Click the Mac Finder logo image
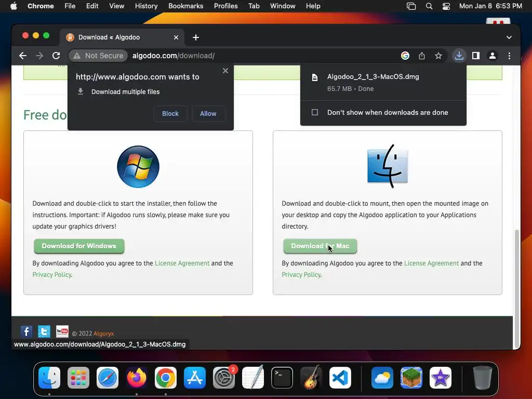The height and width of the screenshot is (399, 532). coord(388,166)
